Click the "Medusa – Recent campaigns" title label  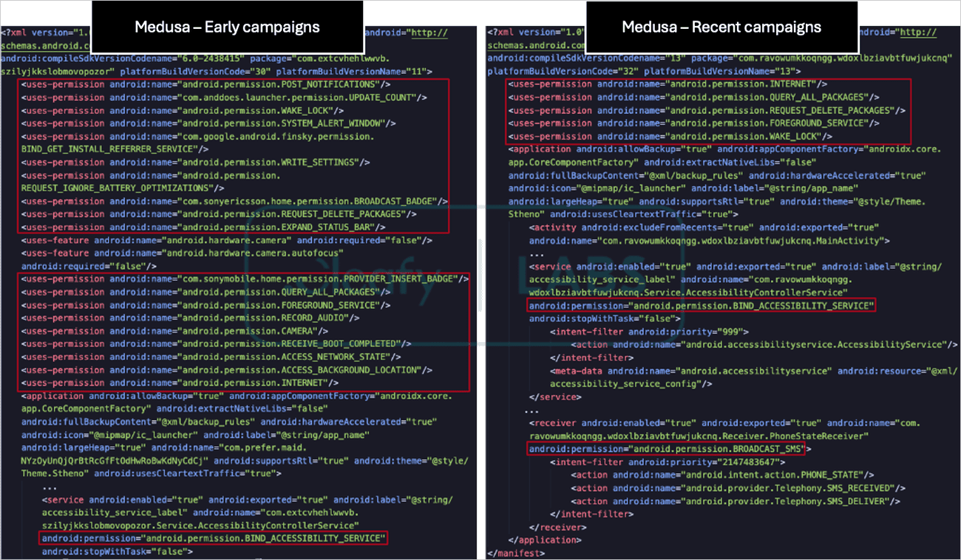721,27
